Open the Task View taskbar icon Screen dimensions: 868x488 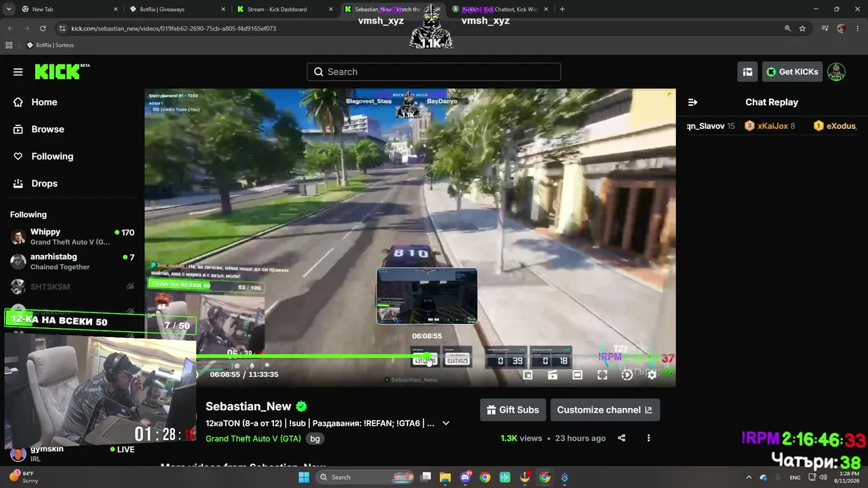[x=426, y=477]
